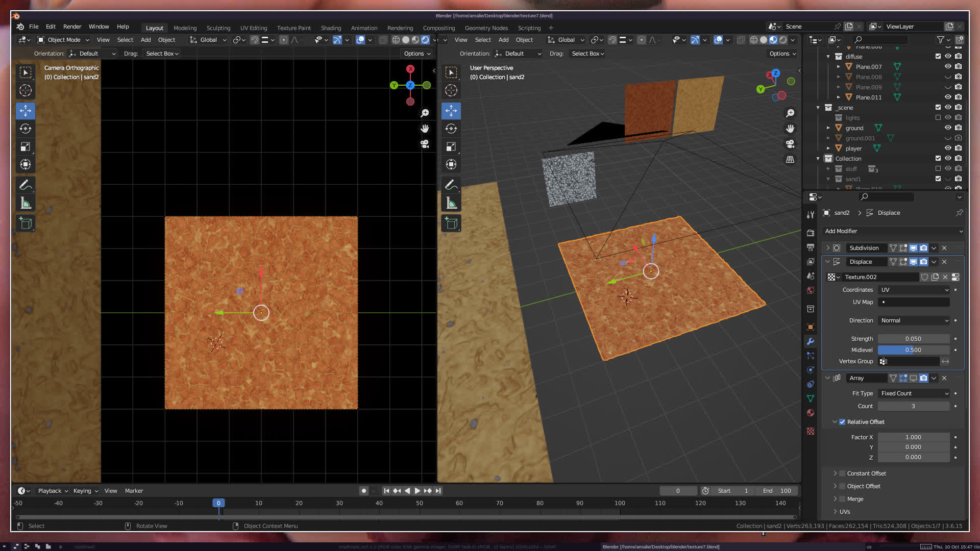The width and height of the screenshot is (980, 551).
Task: Open the Render menu
Action: tap(72, 27)
